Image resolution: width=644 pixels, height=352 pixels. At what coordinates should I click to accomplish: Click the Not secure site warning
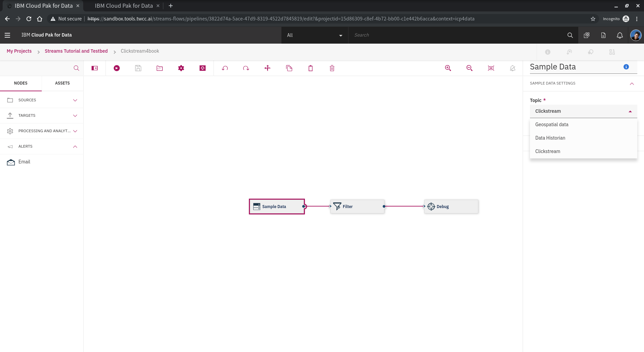[66, 19]
